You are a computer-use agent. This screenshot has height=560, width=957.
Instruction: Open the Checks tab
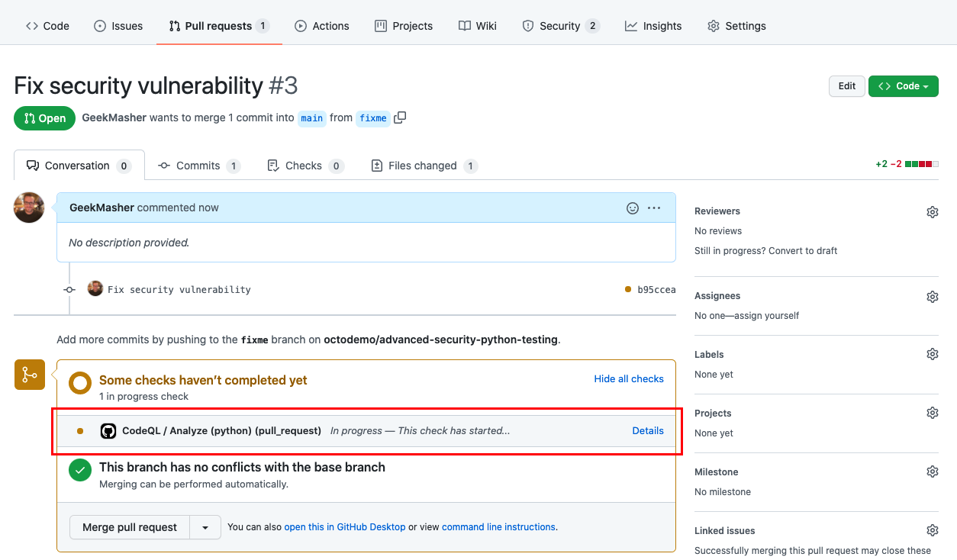(x=305, y=166)
